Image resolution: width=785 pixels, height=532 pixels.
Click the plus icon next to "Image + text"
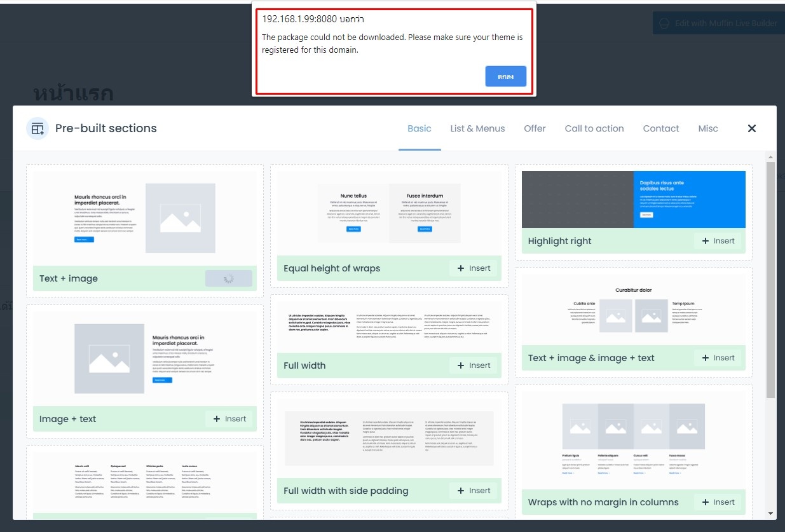(218, 419)
